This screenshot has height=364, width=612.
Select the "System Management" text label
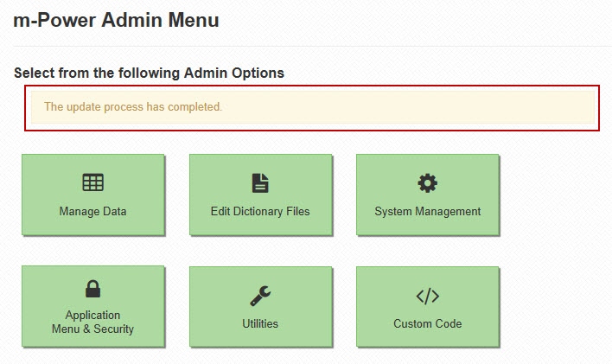pos(427,211)
